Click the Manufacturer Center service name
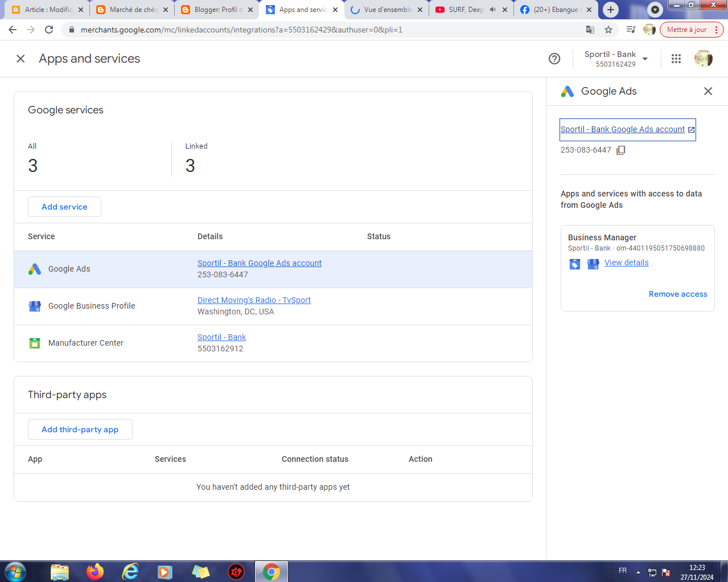The image size is (728, 582). click(x=86, y=343)
